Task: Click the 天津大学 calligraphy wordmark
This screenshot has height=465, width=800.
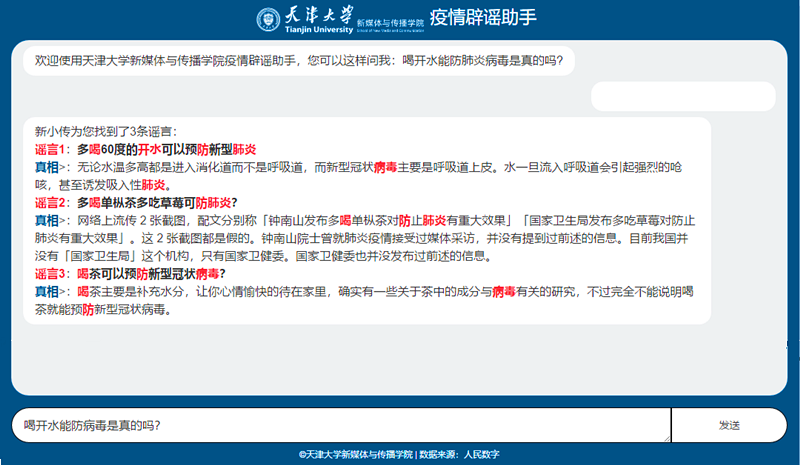Action: [x=313, y=15]
